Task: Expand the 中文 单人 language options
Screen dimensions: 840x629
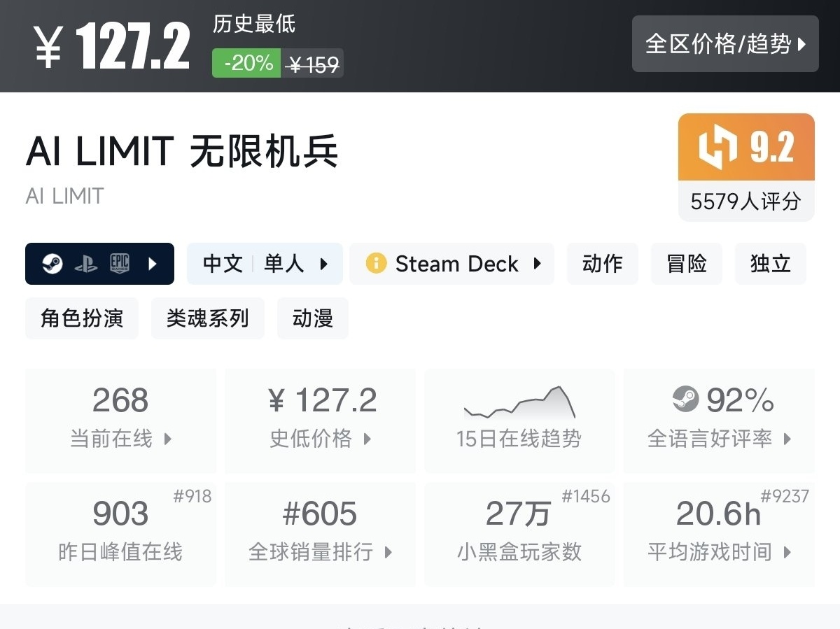Action: (x=265, y=264)
